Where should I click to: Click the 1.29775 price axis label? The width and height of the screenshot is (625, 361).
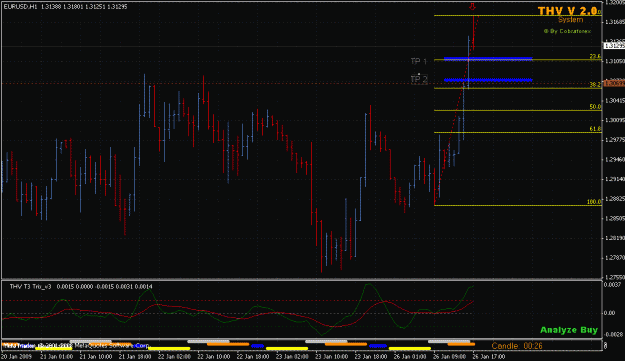[614, 140]
